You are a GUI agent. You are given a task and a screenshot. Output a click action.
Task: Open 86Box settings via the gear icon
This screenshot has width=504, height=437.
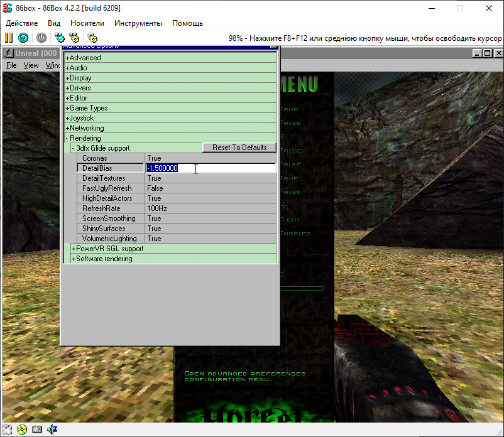(x=92, y=38)
